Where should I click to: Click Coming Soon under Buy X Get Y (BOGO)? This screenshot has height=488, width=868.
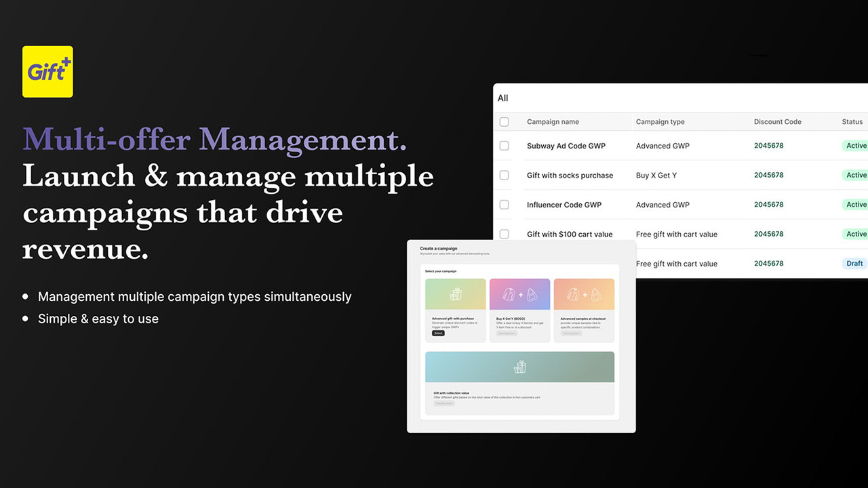(507, 333)
